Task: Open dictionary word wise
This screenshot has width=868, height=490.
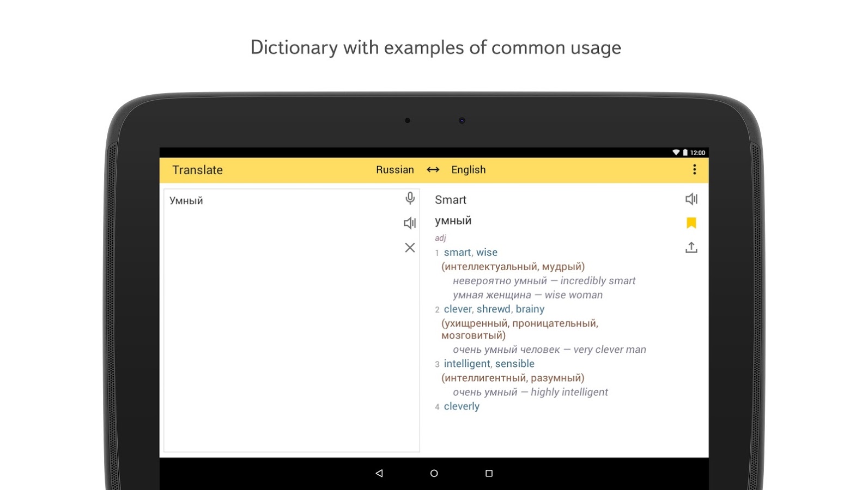Action: (x=487, y=253)
